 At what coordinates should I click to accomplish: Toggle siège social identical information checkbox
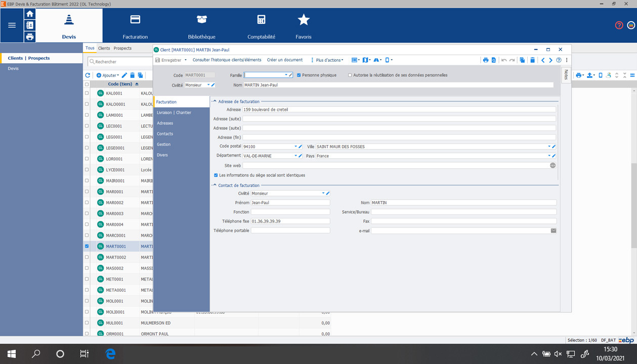pyautogui.click(x=216, y=175)
